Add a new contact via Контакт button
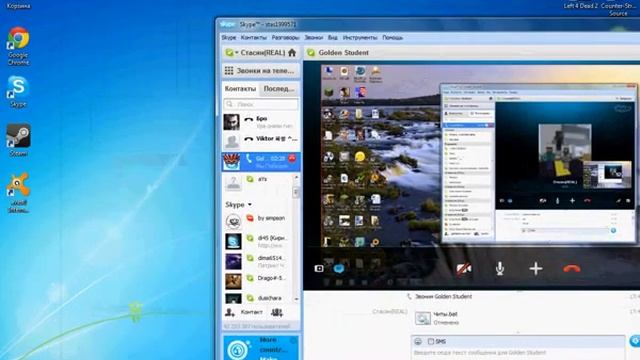This screenshot has height=360, width=640. pos(244,313)
